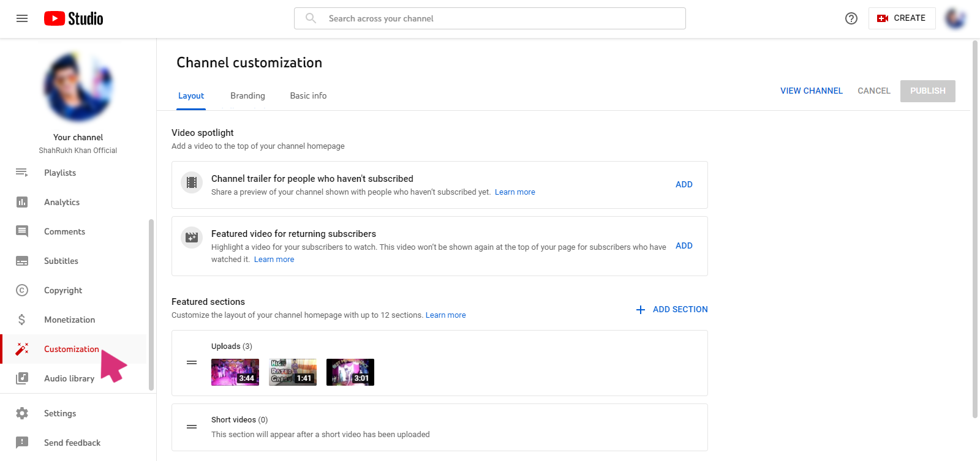Click the account avatar menu
The height and width of the screenshot is (461, 980).
[x=955, y=18]
